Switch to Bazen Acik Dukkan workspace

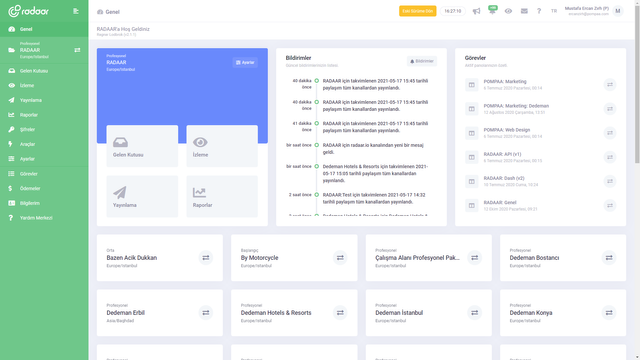(206, 258)
